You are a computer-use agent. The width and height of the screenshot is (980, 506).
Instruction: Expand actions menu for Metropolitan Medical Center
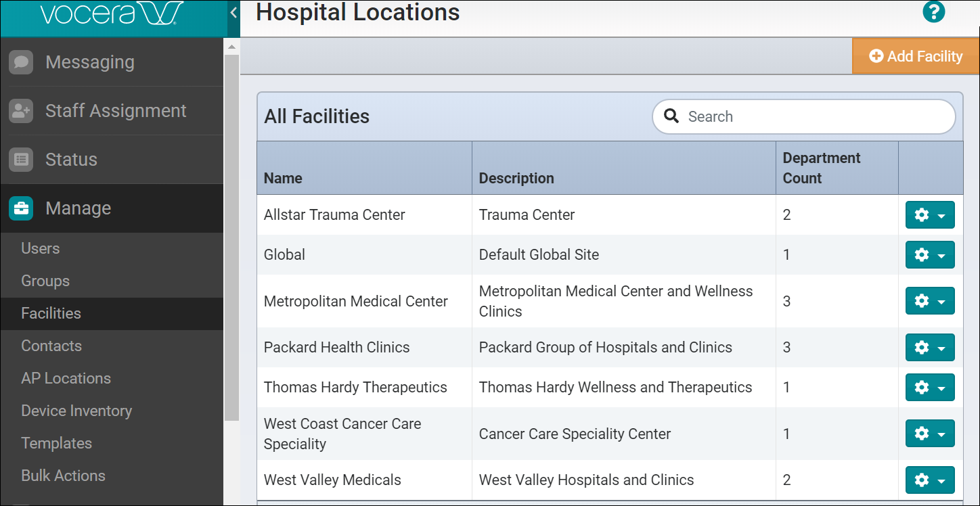coord(930,301)
